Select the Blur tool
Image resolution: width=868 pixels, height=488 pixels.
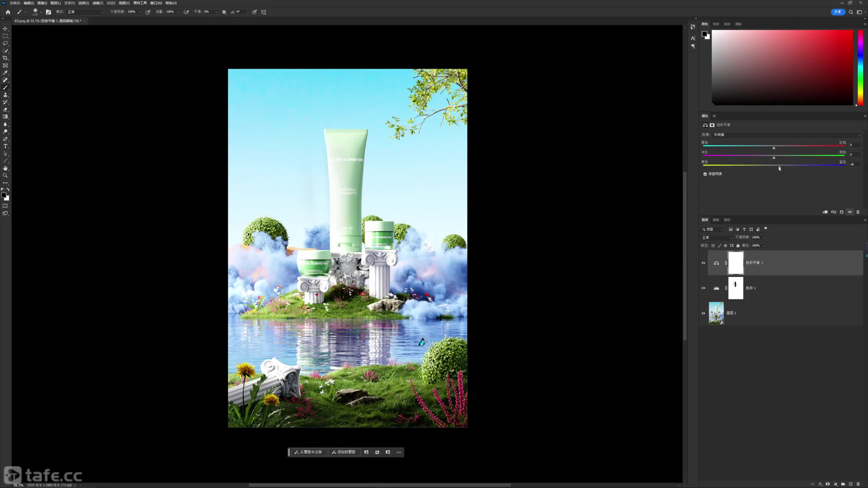coord(5,124)
